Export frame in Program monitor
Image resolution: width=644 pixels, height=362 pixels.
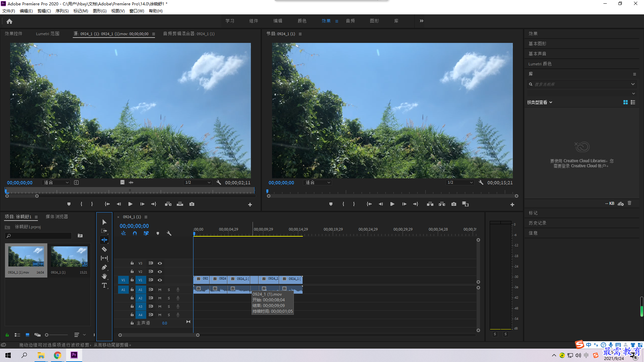pos(454,204)
